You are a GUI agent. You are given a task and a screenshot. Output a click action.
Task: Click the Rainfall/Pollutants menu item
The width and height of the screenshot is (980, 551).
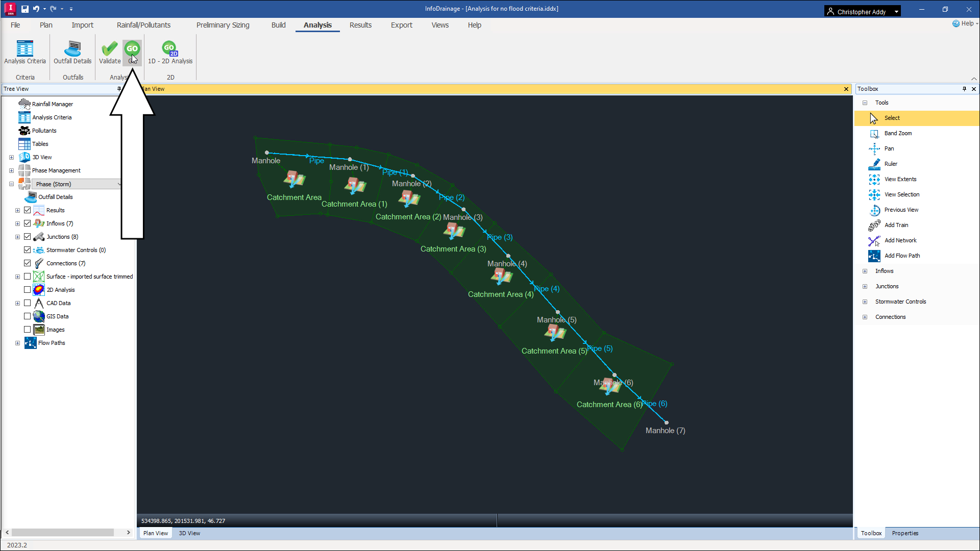pyautogui.click(x=143, y=25)
